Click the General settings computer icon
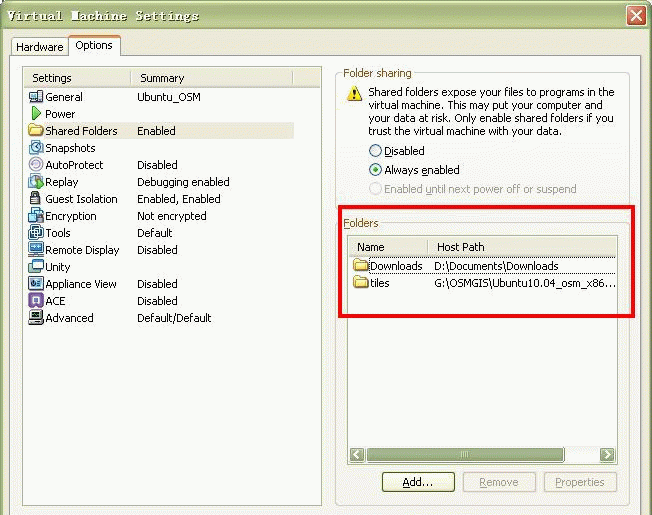Viewport: 652px width, 515px height. click(x=36, y=97)
